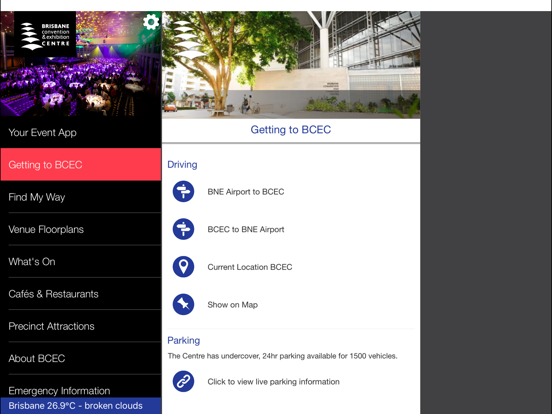Tap the BCEC building banner photo
Screen dimensions: 552x414
pos(291,65)
